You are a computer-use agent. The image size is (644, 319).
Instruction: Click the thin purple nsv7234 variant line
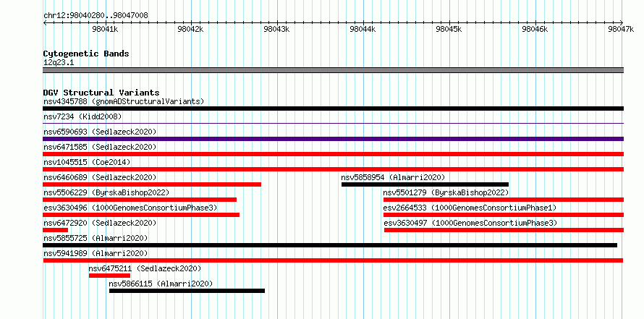[333, 123]
